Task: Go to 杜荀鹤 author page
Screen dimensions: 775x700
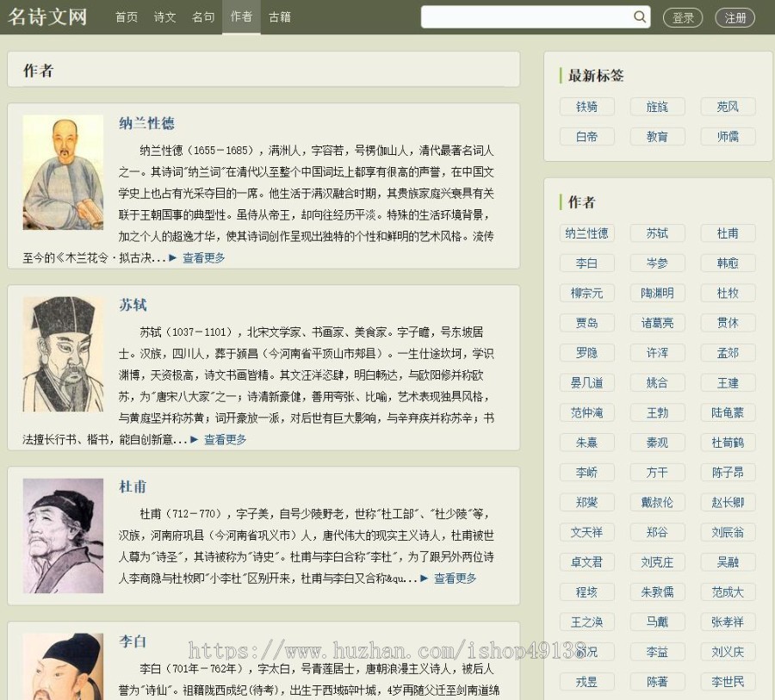Action: coord(728,443)
